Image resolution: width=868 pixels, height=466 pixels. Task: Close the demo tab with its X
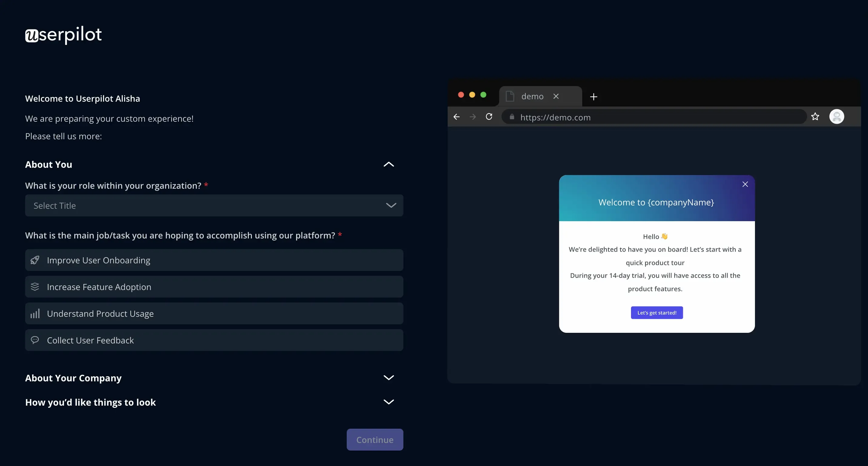pos(556,96)
